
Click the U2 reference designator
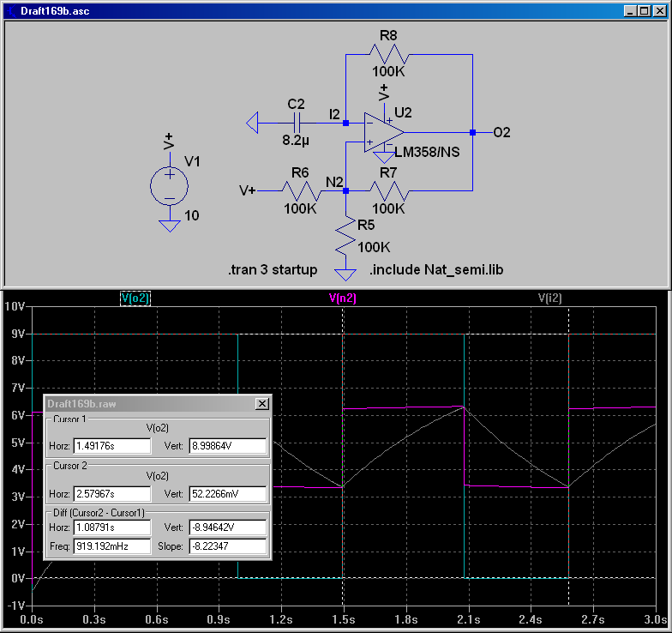click(x=403, y=113)
